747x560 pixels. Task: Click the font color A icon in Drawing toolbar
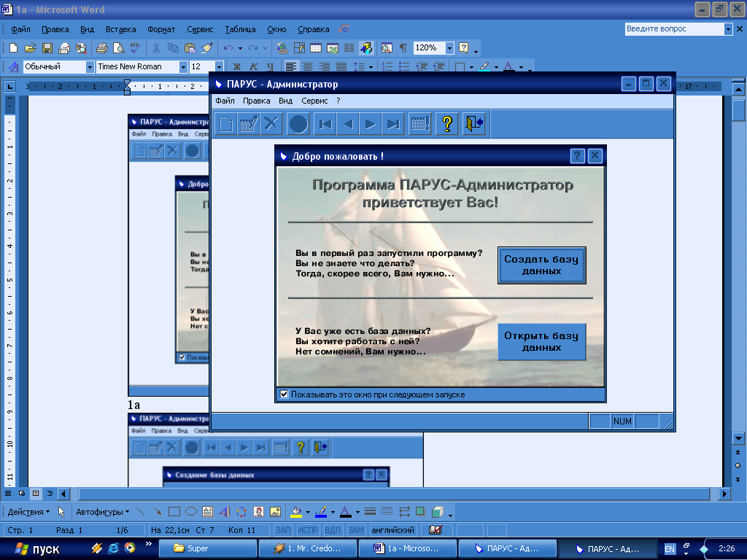pyautogui.click(x=346, y=512)
